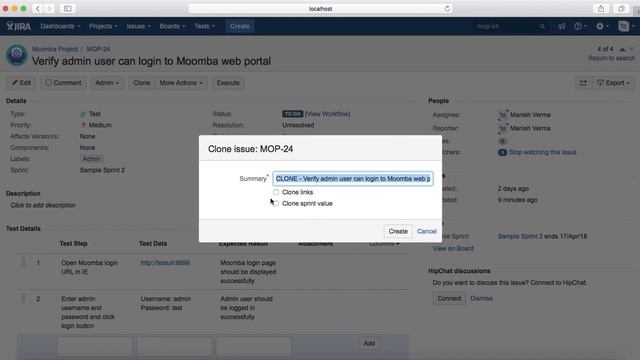Cancel the clone issue dialog
640x360 pixels.
[427, 231]
